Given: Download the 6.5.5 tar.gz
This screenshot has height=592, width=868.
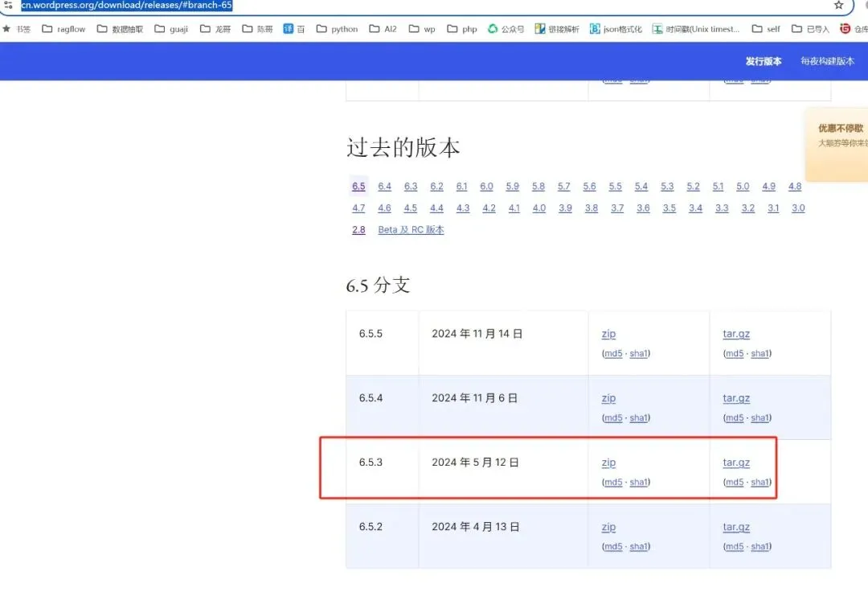Looking at the screenshot, I should tap(736, 334).
